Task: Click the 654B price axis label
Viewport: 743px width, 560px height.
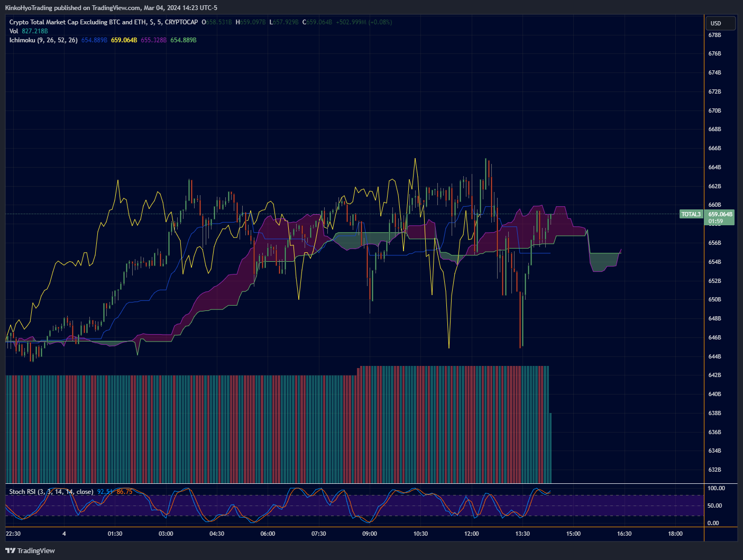Action: click(x=714, y=262)
